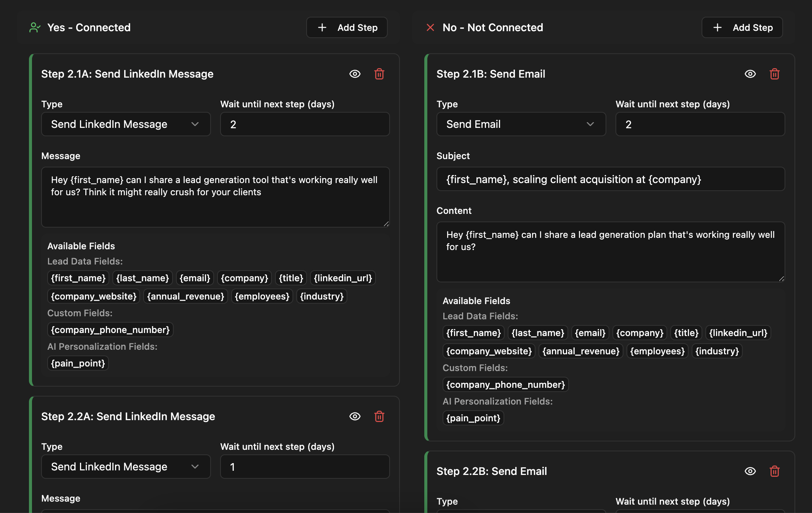
Task: Click the email Subject input field
Action: (610, 179)
